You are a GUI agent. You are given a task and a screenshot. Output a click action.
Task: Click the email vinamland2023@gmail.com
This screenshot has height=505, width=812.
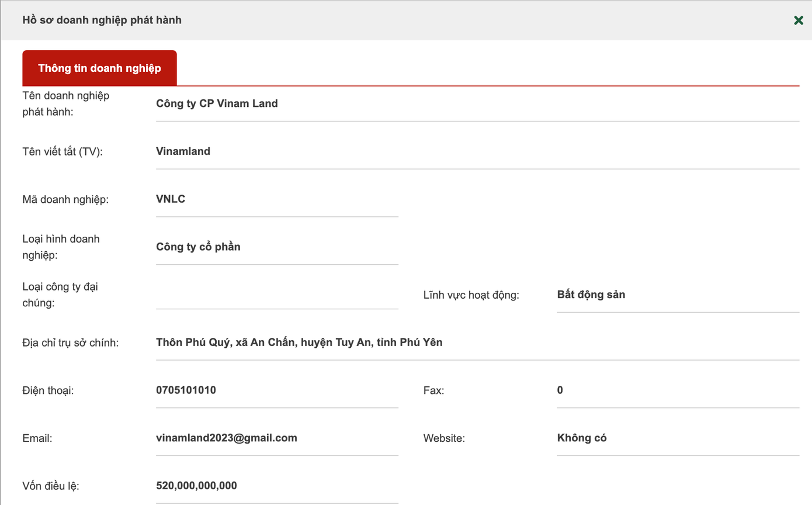point(226,438)
